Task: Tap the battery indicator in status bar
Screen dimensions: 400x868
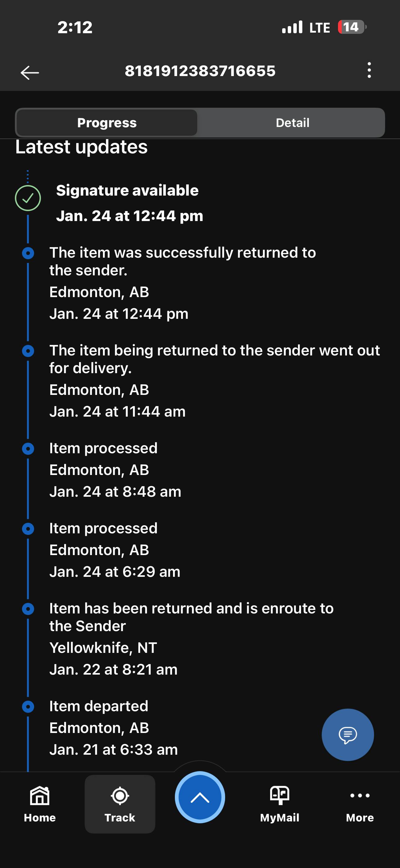Action: click(x=352, y=27)
